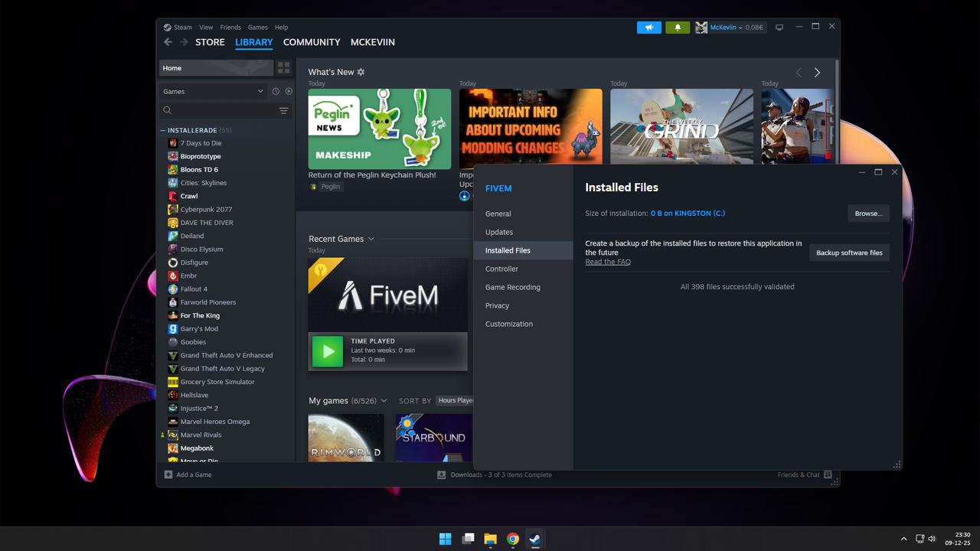Image resolution: width=980 pixels, height=551 pixels.
Task: Click the ready-to-play filter icon
Action: point(289,91)
